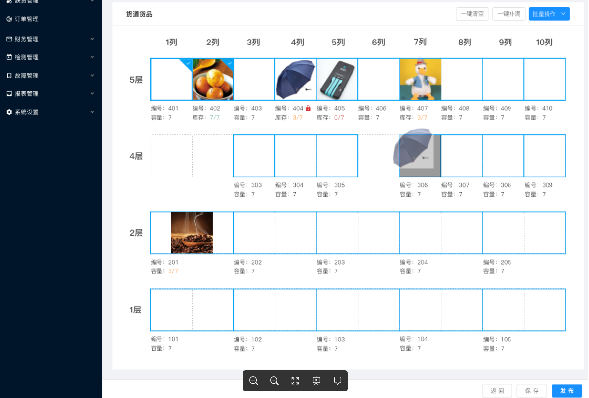Click the red lock icon beside 404
The height and width of the screenshot is (398, 589).
(308, 108)
